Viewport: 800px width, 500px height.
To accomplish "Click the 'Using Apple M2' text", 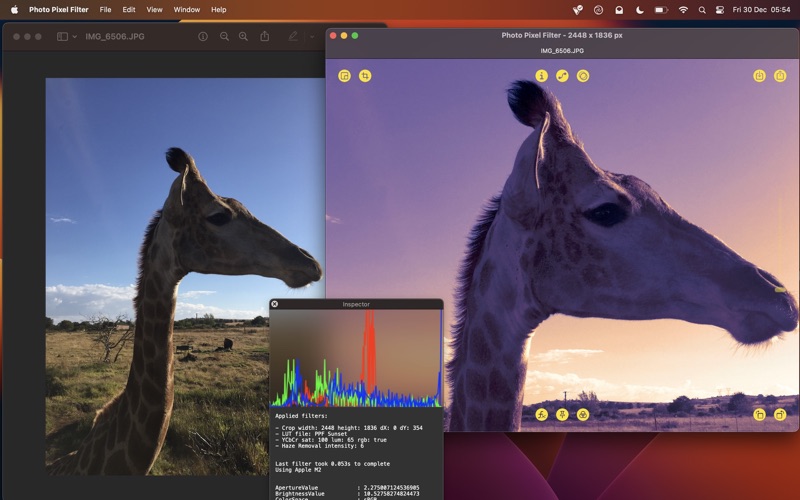I will click(298, 469).
